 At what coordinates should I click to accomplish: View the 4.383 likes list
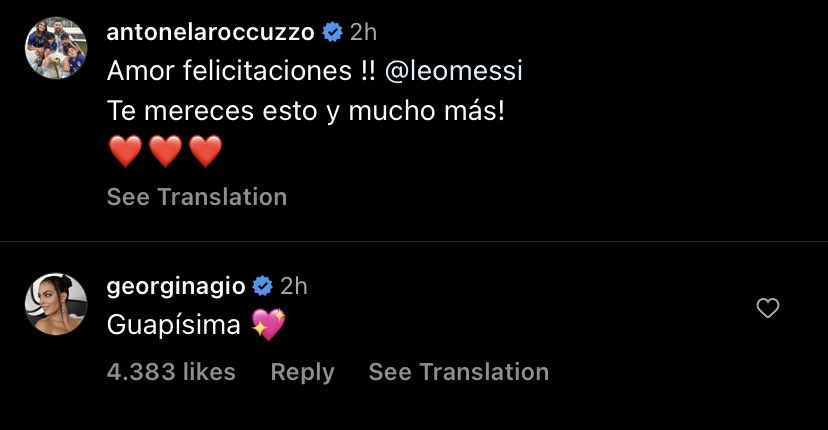[x=171, y=372]
